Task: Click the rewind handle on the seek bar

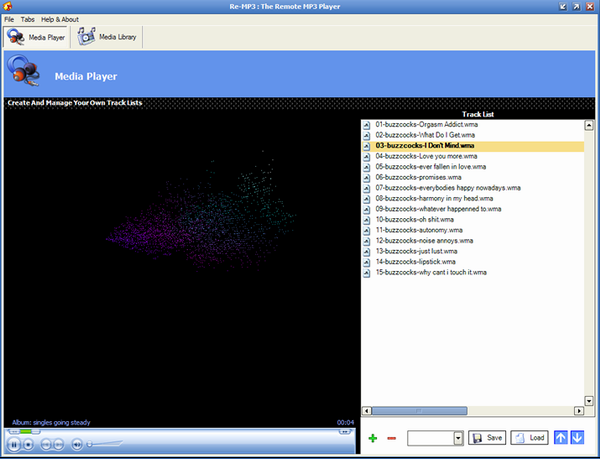Action: point(14,431)
